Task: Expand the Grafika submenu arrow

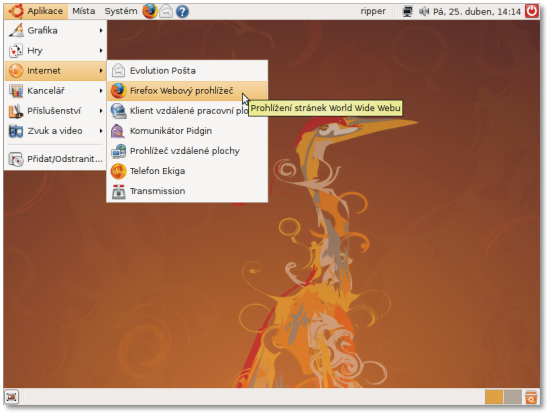Action: click(101, 31)
